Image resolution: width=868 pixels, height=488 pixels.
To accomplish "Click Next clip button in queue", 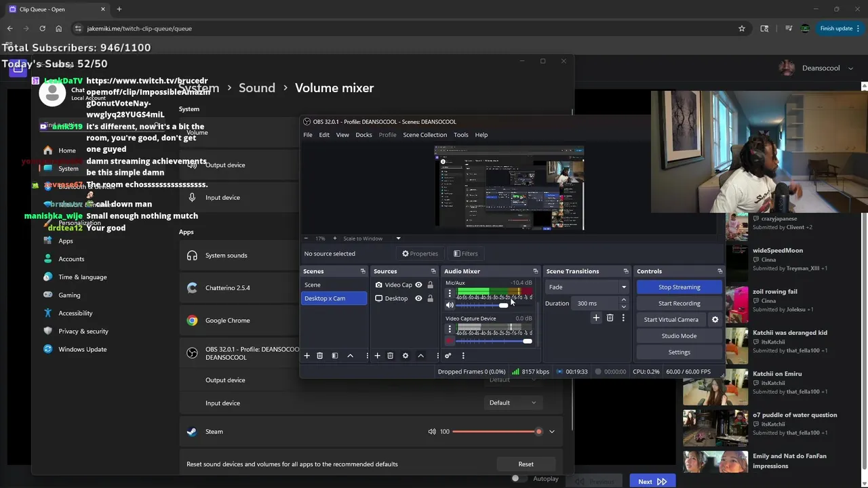I will click(x=652, y=481).
